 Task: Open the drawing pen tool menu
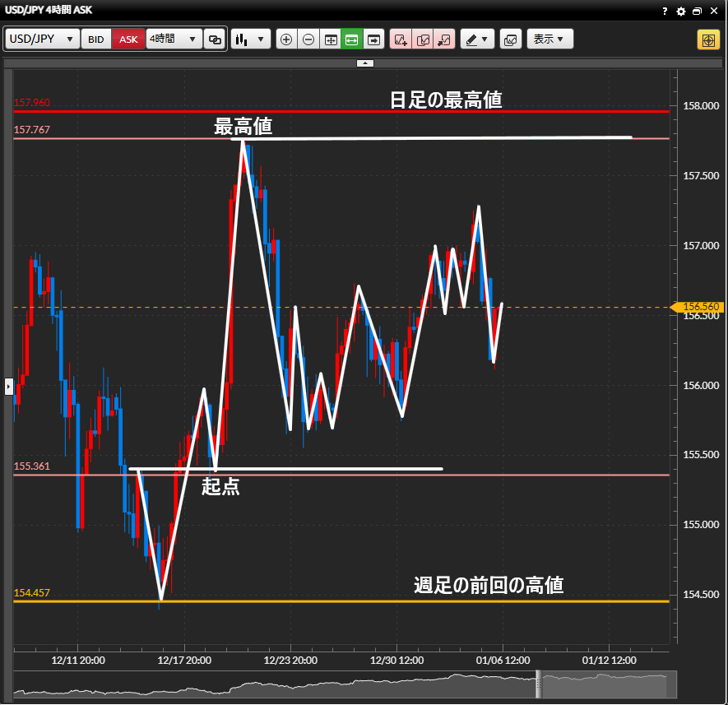(x=477, y=39)
